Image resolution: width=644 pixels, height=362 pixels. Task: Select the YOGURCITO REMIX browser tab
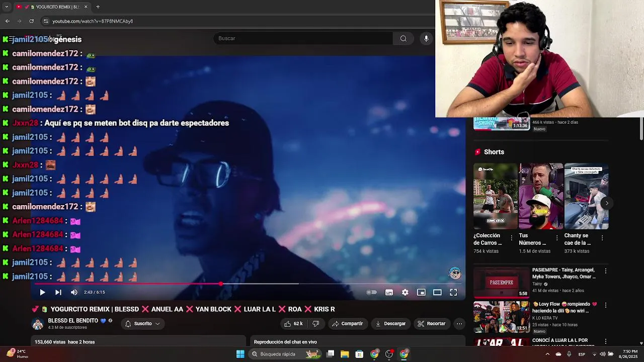tap(52, 7)
